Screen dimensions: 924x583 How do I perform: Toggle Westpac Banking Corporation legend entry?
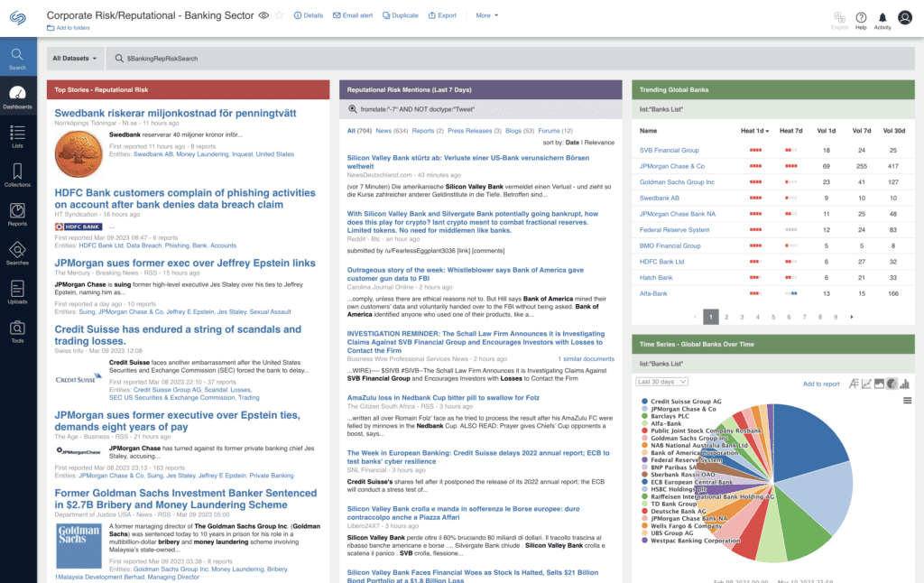click(690, 540)
